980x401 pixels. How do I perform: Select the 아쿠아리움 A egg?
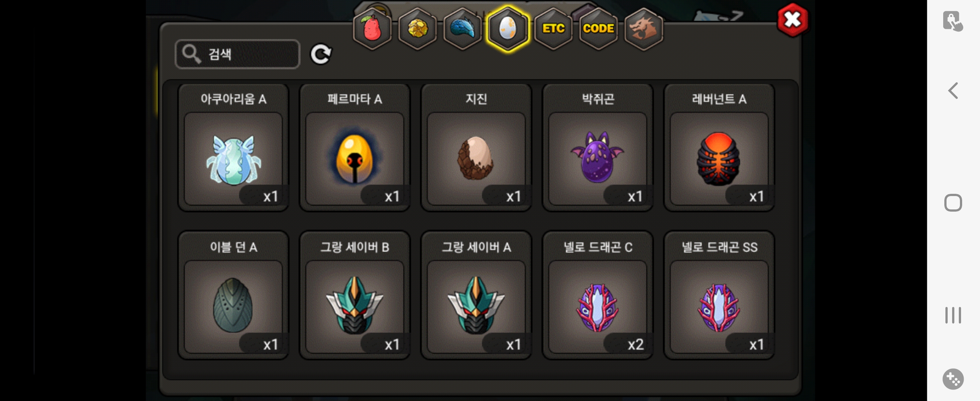coord(233,147)
